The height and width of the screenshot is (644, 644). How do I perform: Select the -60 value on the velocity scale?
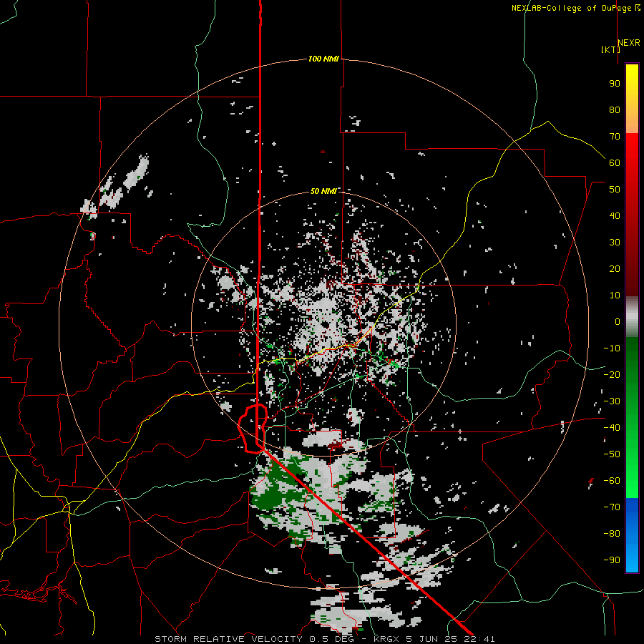612,481
